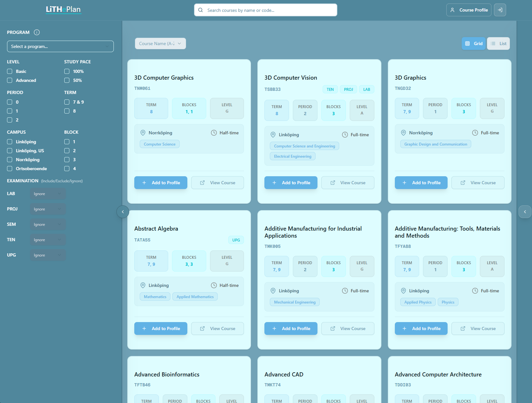This screenshot has width=532, height=403.
Task: Click the search magnifier icon
Action: click(200, 10)
